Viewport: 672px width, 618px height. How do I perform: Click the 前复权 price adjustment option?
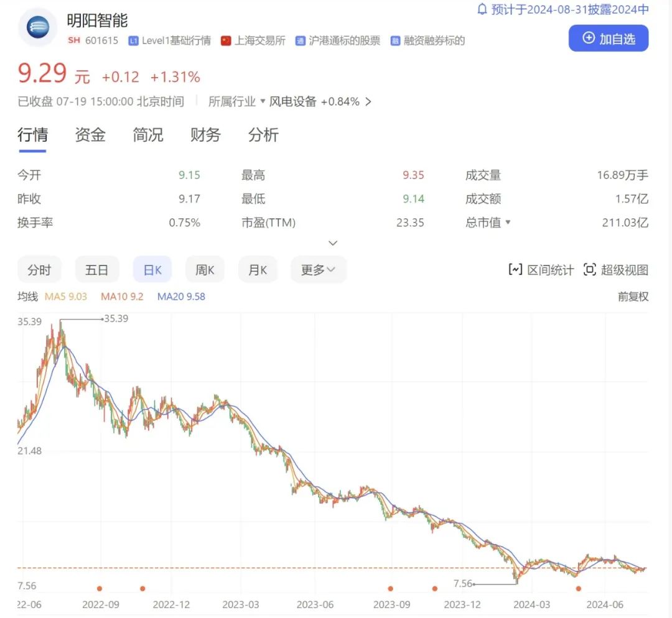[x=632, y=297]
